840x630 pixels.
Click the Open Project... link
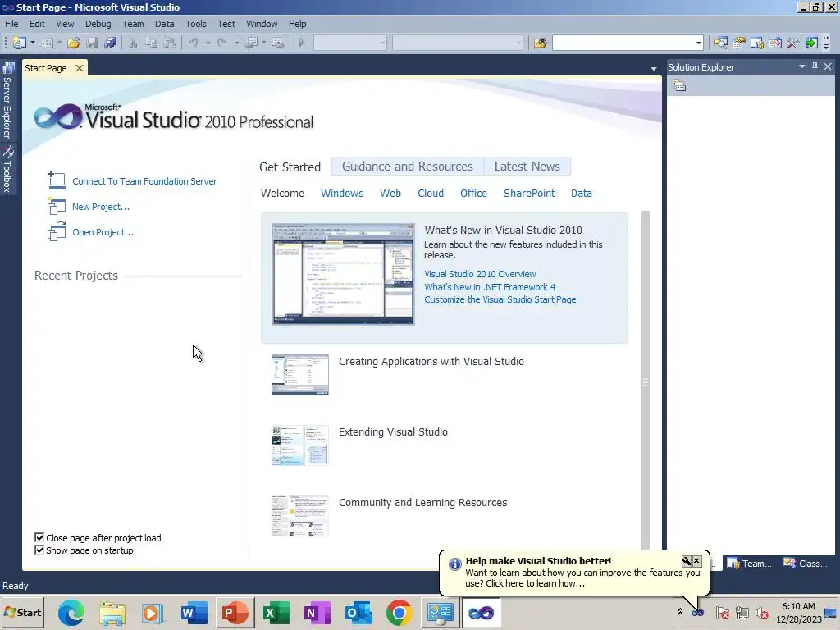point(103,232)
